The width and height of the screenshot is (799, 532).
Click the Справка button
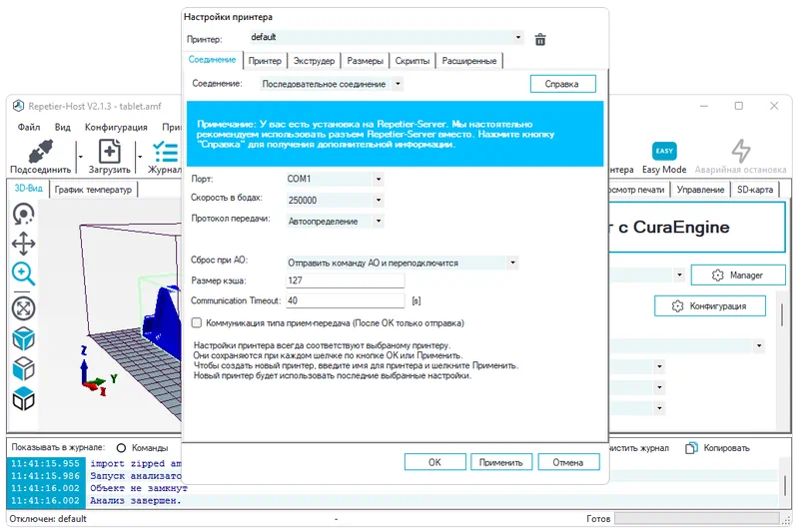click(562, 84)
